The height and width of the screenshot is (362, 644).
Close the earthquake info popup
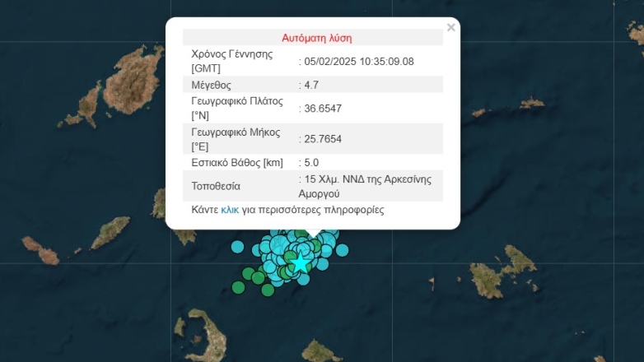coord(450,27)
